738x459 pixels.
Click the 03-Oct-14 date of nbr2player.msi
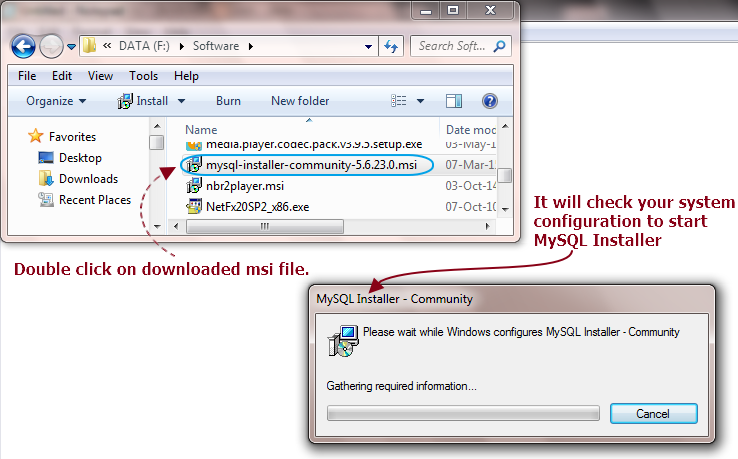pyautogui.click(x=471, y=186)
